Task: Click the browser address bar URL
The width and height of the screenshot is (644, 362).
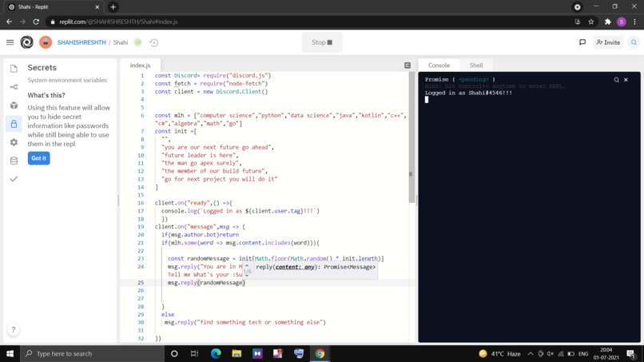Action: (118, 22)
